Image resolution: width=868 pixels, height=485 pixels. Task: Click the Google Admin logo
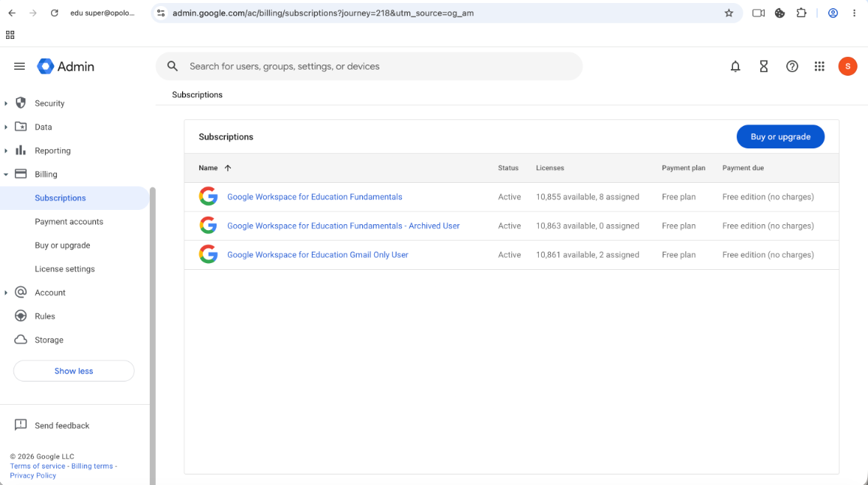65,67
